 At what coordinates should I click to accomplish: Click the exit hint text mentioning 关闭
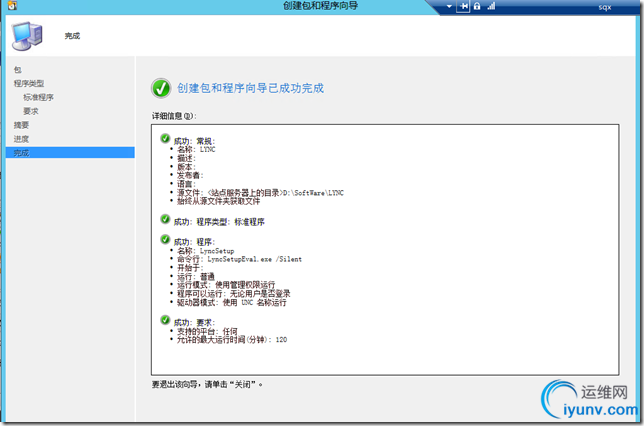[207, 385]
